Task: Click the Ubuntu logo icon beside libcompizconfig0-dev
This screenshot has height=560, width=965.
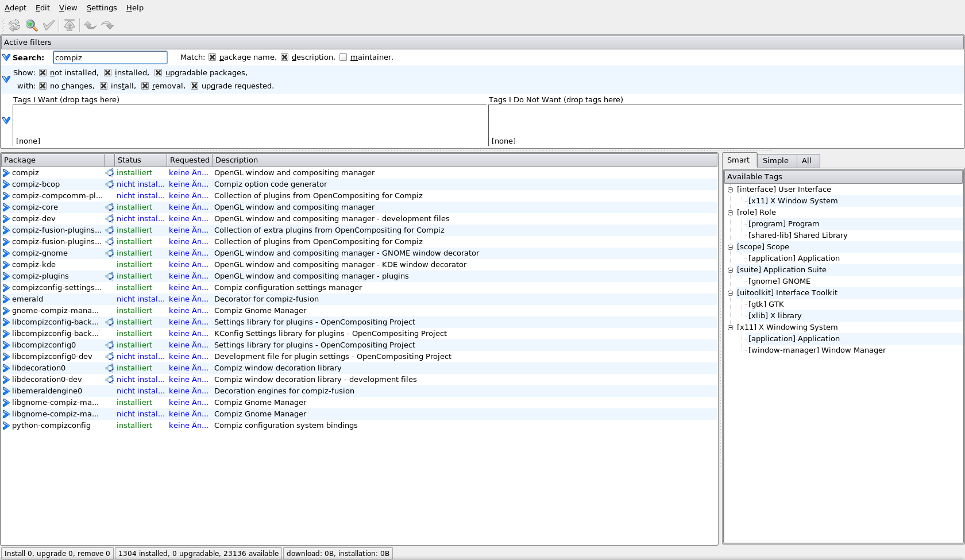Action: (109, 357)
